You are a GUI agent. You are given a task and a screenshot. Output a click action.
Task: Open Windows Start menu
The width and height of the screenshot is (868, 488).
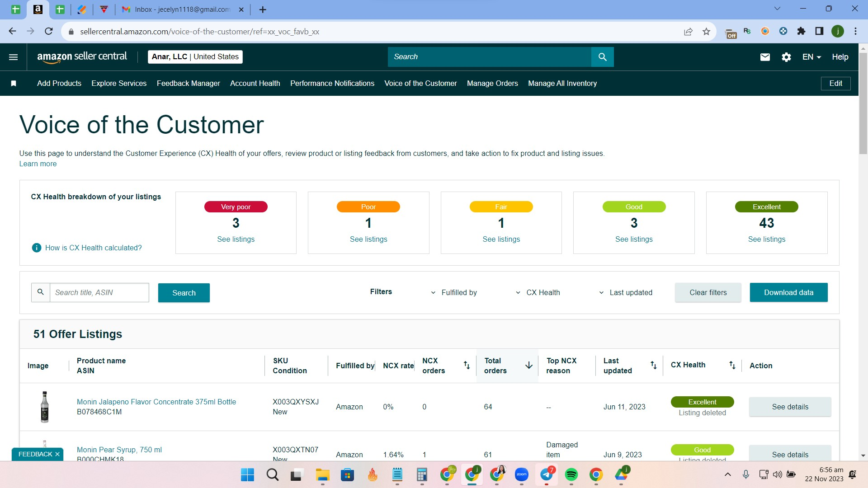click(247, 475)
